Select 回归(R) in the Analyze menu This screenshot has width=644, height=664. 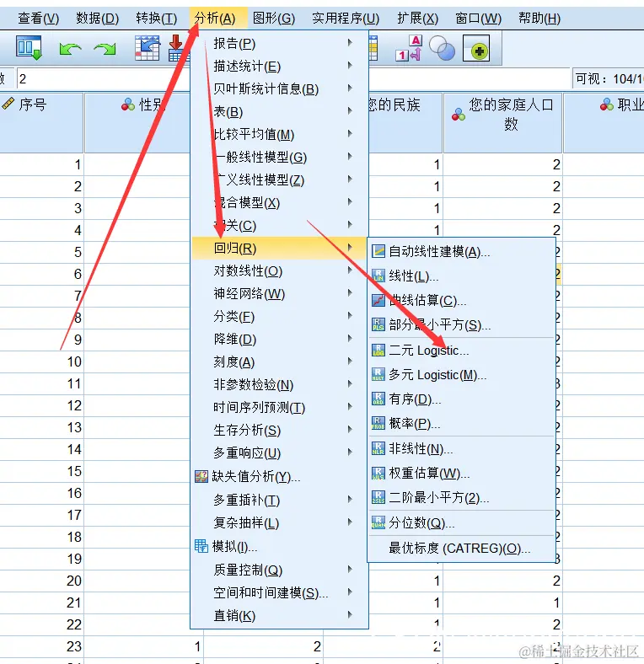point(279,248)
